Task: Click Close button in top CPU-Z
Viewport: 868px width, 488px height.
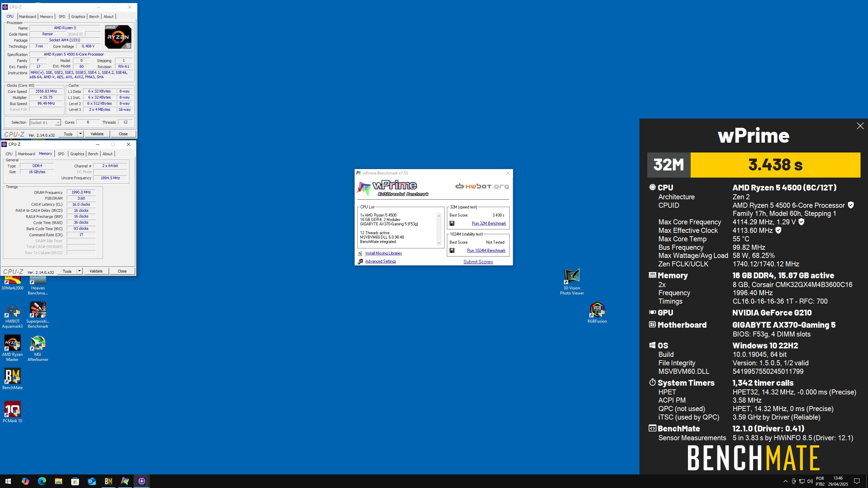Action: 123,134
